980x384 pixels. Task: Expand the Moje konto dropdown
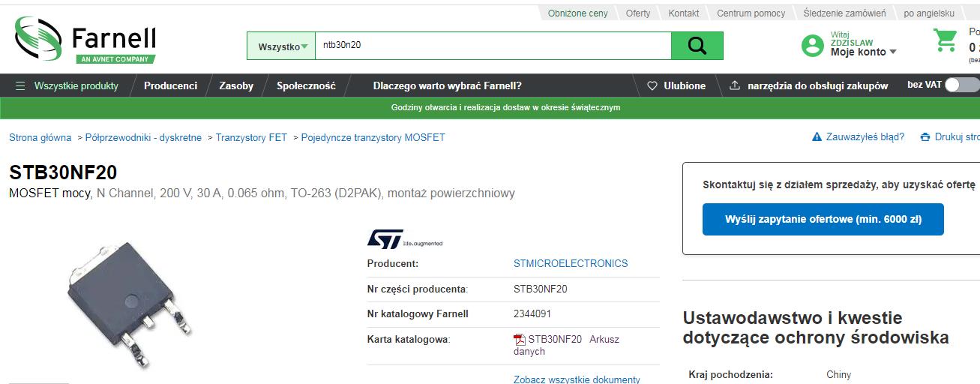click(864, 52)
